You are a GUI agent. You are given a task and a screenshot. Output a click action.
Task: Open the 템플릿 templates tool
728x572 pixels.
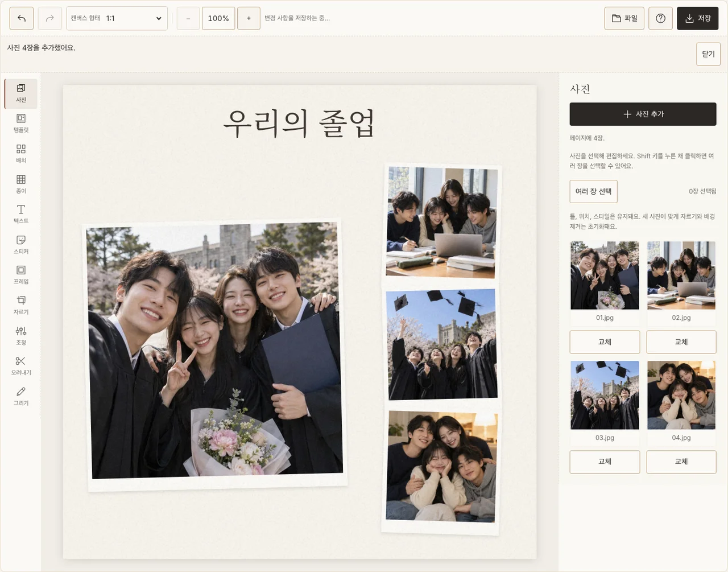[x=21, y=124]
